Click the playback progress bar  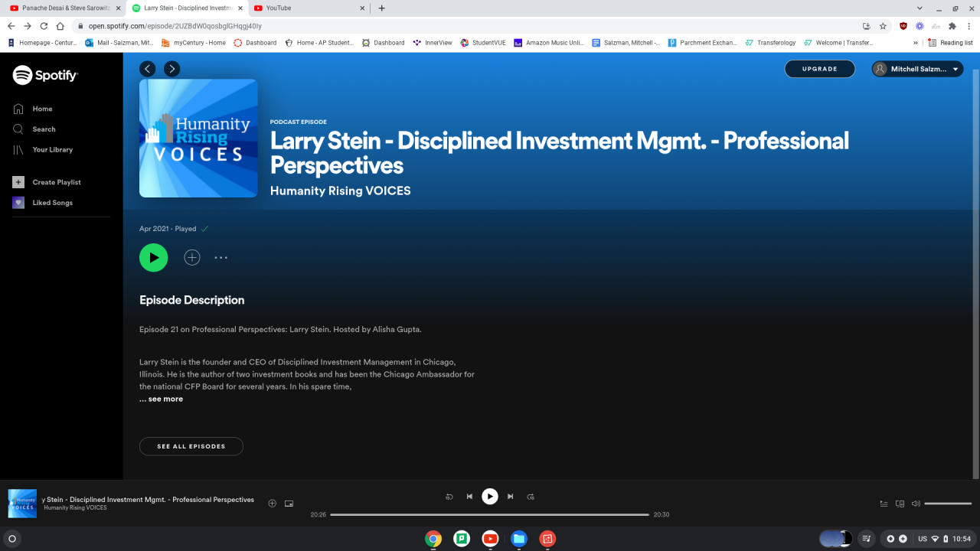pyautogui.click(x=490, y=514)
